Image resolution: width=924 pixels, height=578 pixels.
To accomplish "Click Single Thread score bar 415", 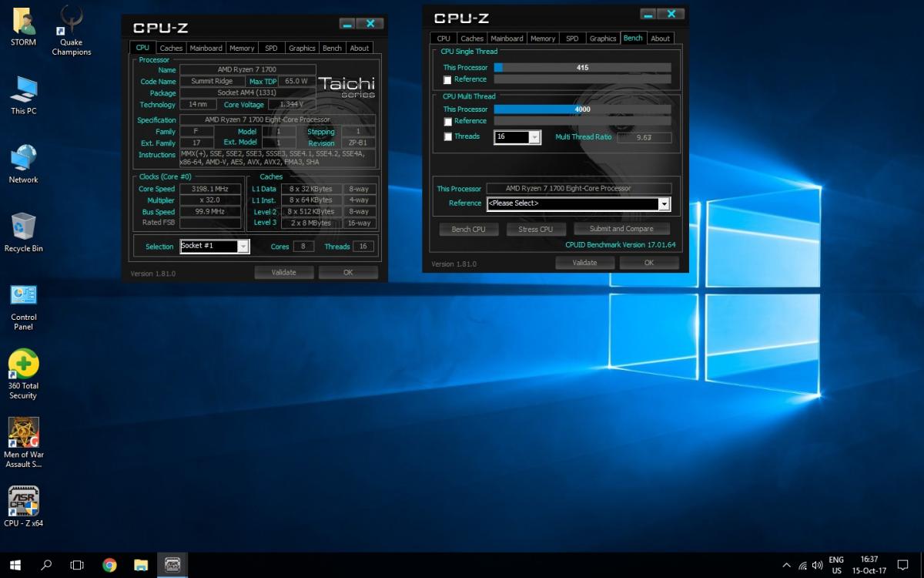I will [582, 68].
